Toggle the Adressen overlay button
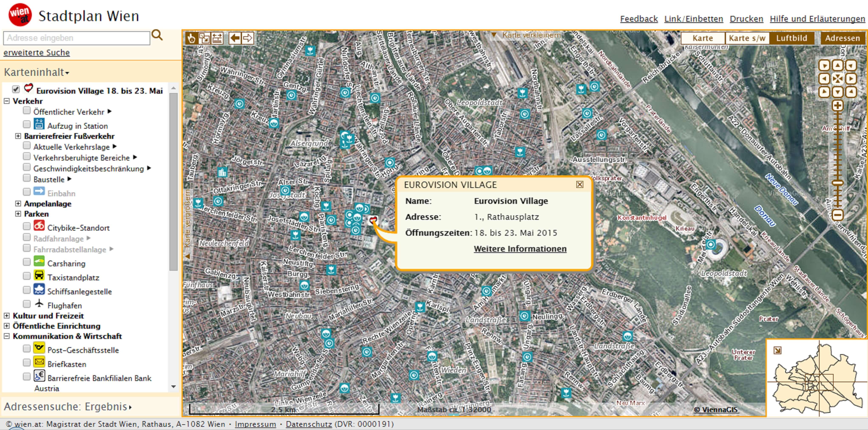Viewport: 868px width, 430px height. point(842,38)
